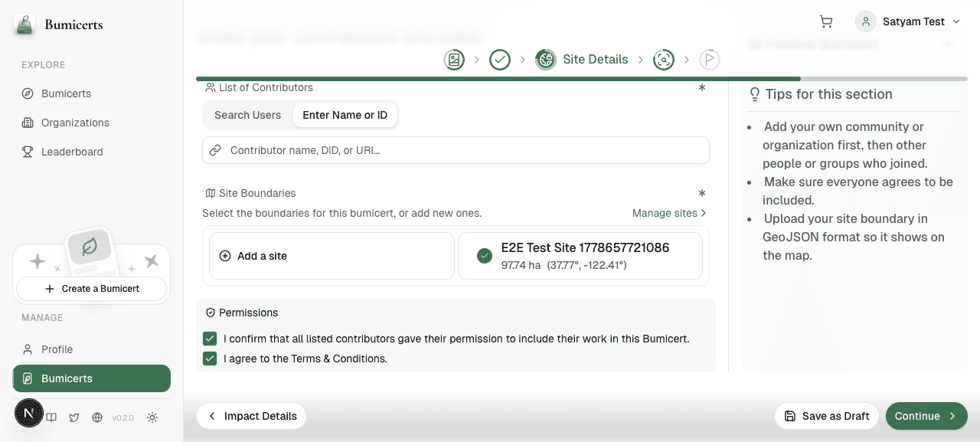Click the Tips for this section heading

(829, 94)
